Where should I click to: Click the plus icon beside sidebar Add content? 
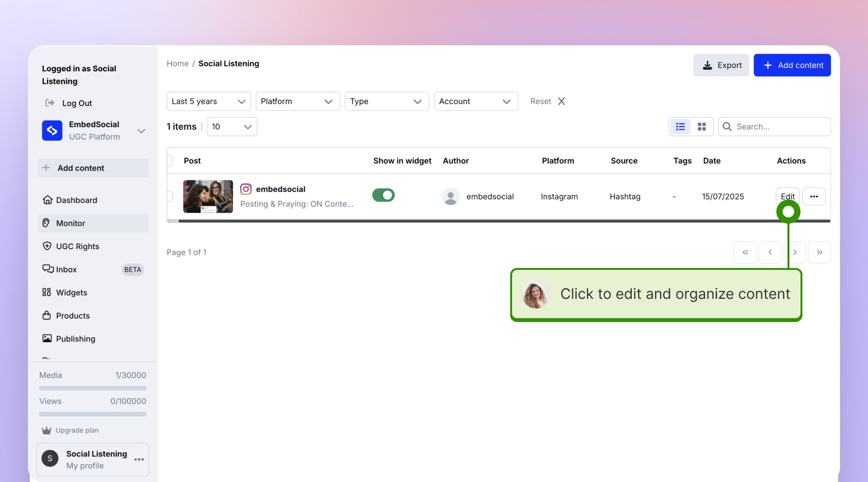click(46, 168)
